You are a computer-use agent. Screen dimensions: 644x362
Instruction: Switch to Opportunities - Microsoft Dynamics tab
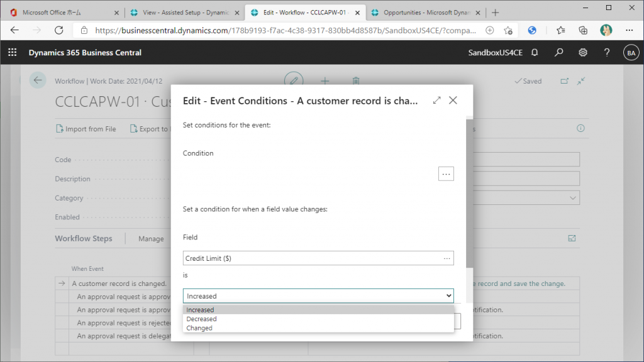click(x=427, y=13)
